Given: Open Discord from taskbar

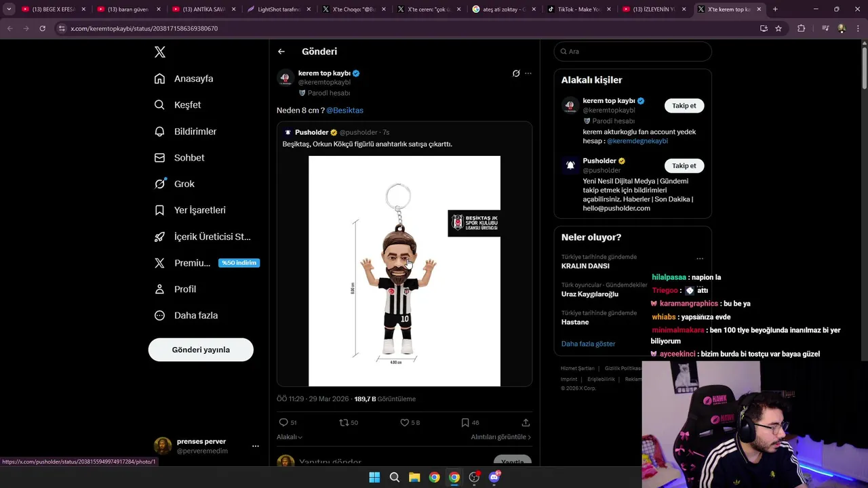Looking at the screenshot, I should point(494,477).
